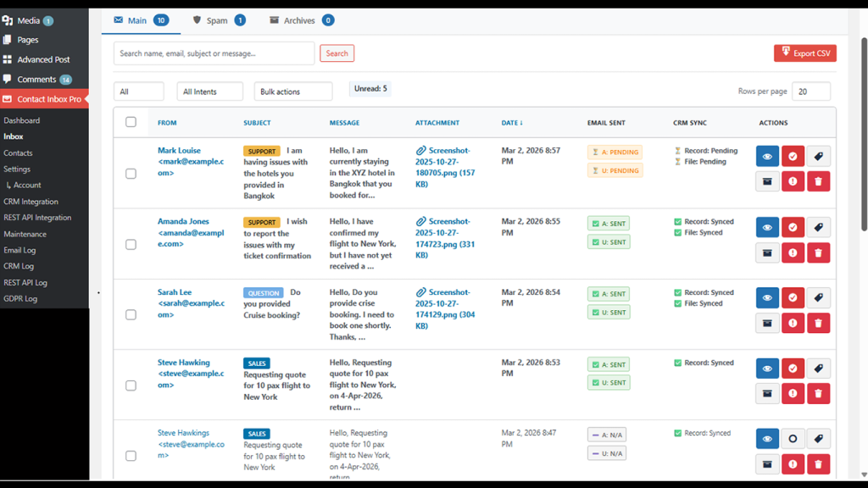Archive Steve Hawking's message using box icon
The image size is (868, 488).
click(767, 393)
